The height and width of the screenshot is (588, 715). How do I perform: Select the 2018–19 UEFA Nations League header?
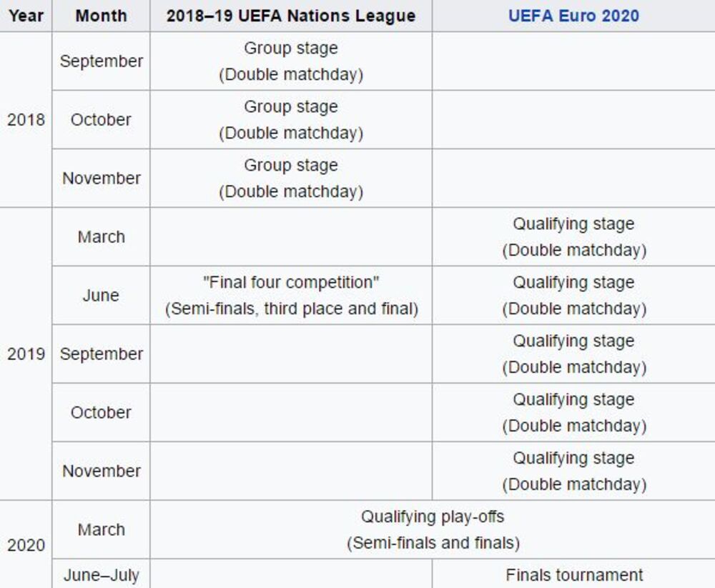click(x=291, y=16)
